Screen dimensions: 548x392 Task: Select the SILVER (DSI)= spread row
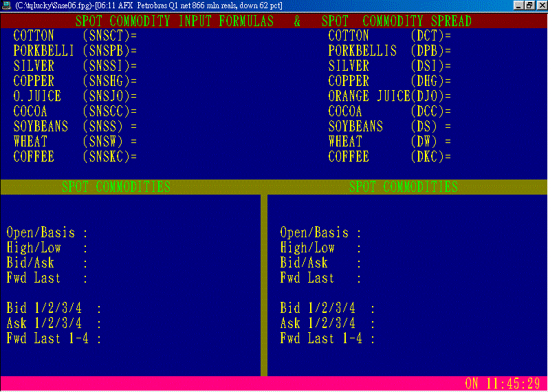[x=390, y=66]
